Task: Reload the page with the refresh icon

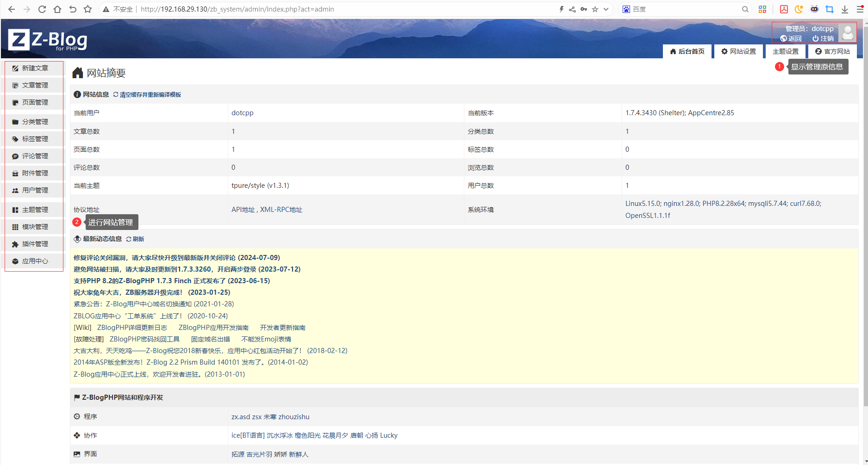Action: coord(42,9)
